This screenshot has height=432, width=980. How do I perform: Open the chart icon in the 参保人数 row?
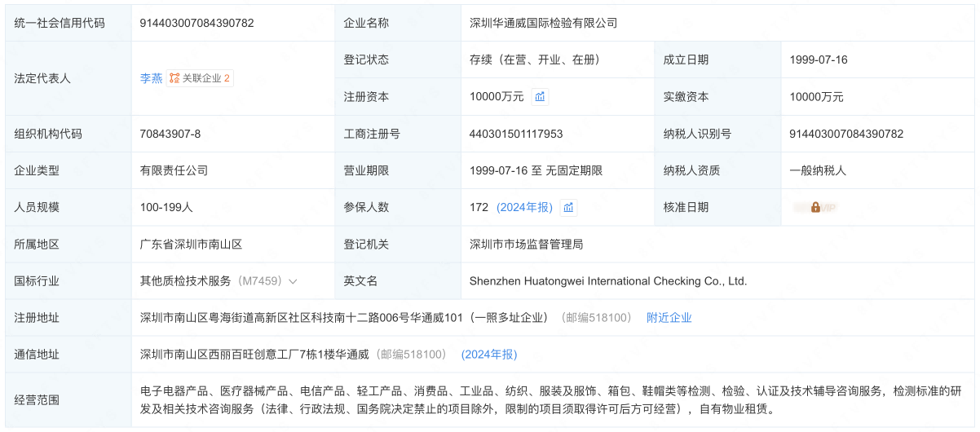click(x=569, y=208)
